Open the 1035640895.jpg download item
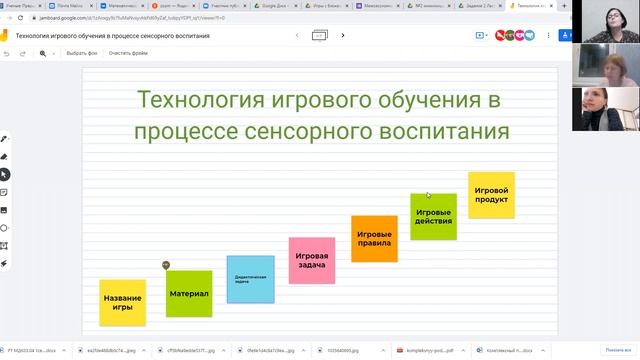The height and width of the screenshot is (360, 640). click(x=343, y=351)
